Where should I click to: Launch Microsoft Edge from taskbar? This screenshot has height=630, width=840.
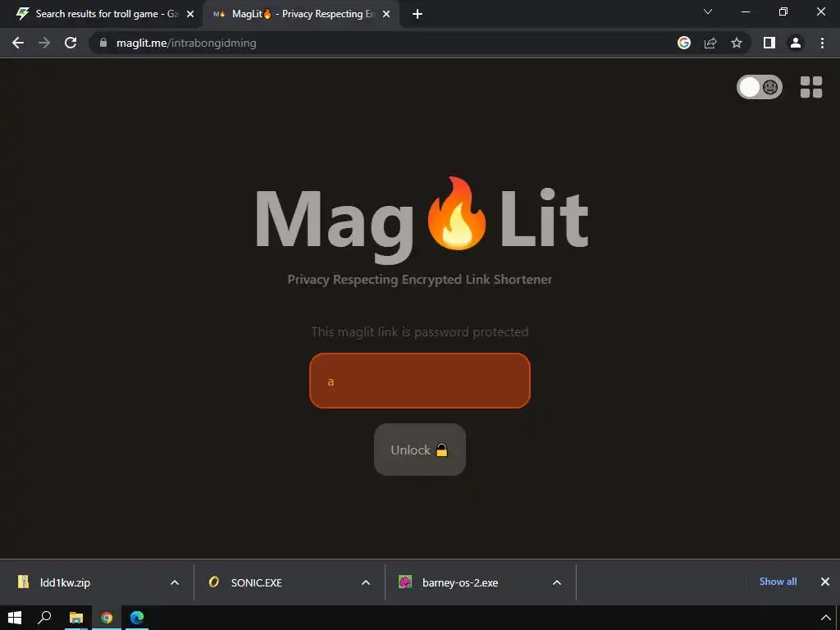pyautogui.click(x=137, y=618)
